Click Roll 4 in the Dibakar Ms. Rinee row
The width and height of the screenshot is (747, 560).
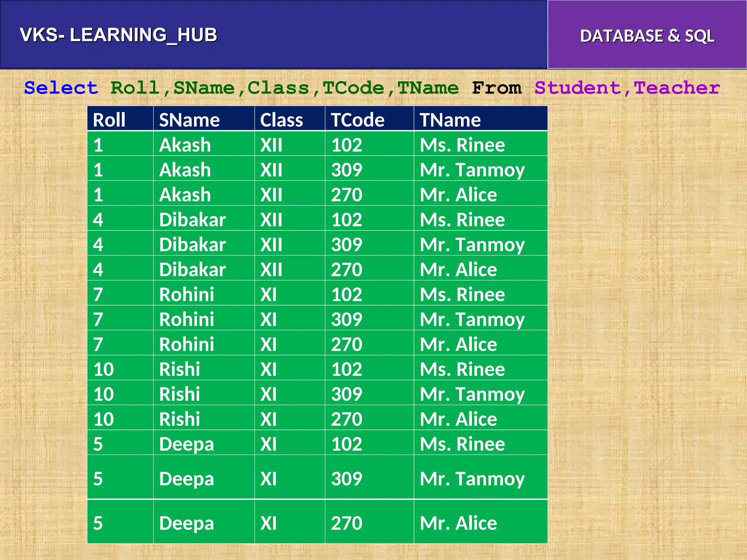[98, 220]
